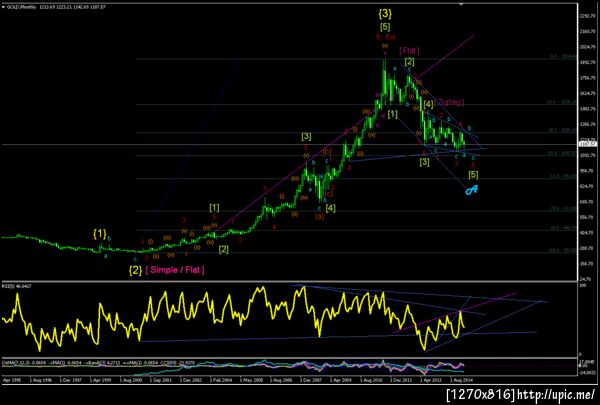The width and height of the screenshot is (600, 405).
Task: Click the 1 Dec 1997 date label
Action: click(x=71, y=381)
